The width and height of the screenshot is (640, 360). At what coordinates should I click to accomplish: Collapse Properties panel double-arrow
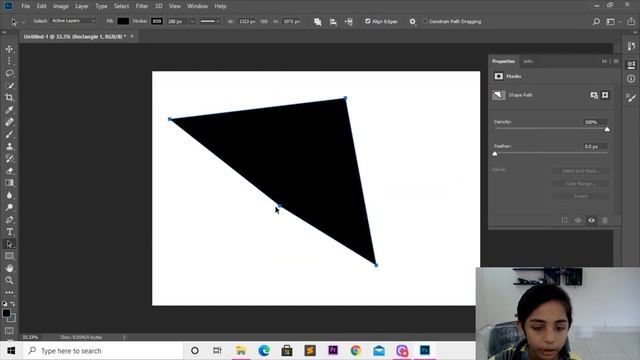[604, 61]
